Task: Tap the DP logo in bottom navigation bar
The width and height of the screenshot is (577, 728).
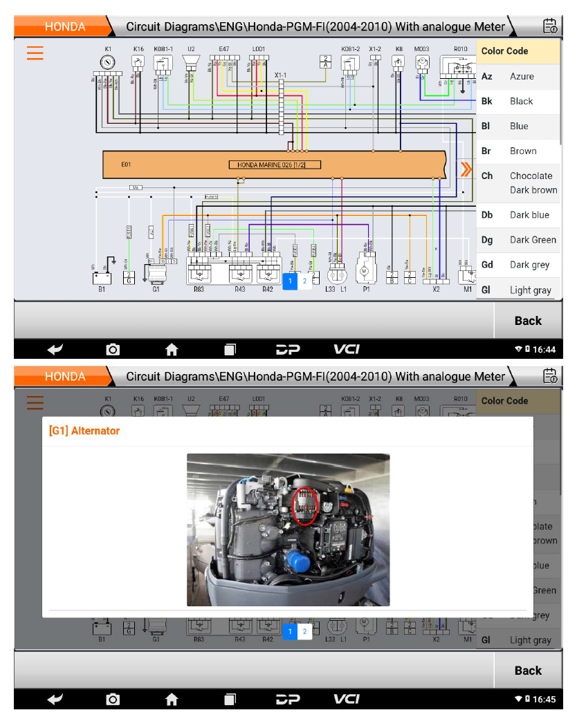Action: click(288, 699)
